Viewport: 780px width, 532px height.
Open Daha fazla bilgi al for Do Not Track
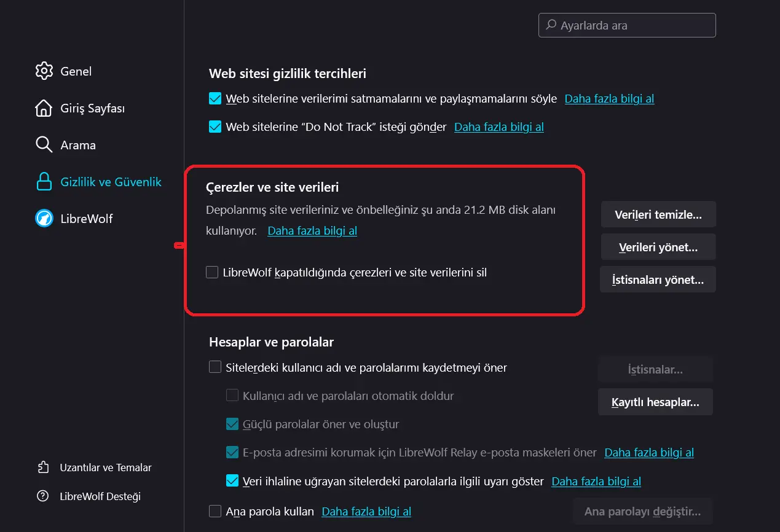point(499,127)
